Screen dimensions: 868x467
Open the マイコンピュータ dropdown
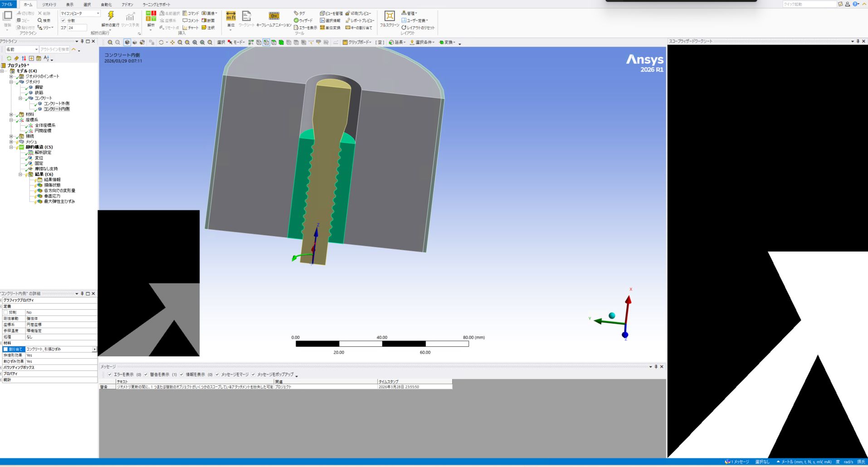pyautogui.click(x=80, y=14)
